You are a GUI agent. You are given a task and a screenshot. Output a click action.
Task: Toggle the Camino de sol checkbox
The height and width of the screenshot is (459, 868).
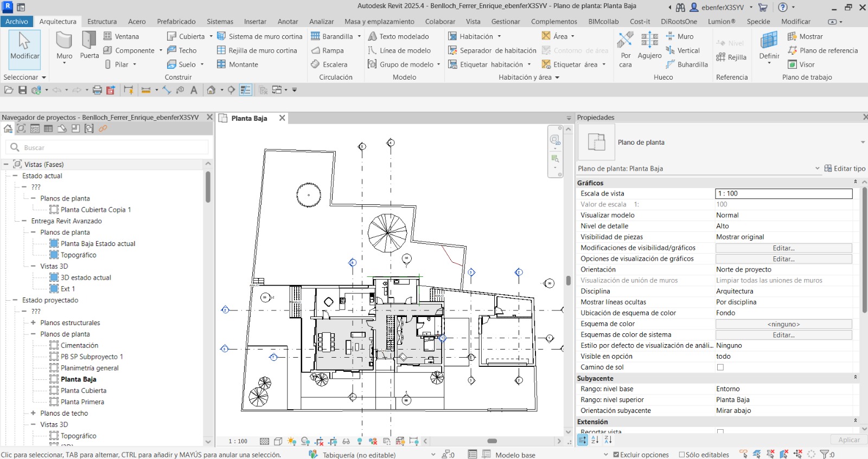click(x=720, y=367)
